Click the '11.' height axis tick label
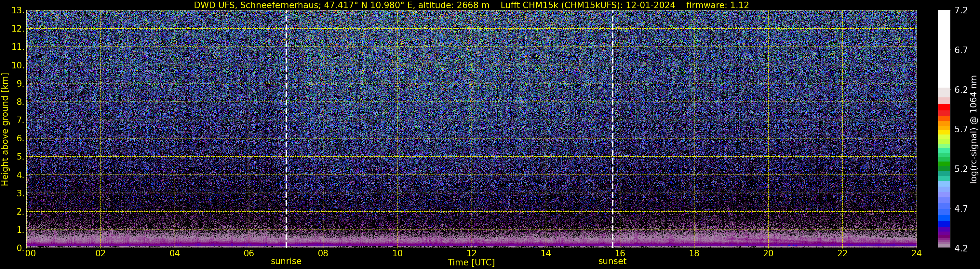The width and height of the screenshot is (980, 269). (x=18, y=47)
